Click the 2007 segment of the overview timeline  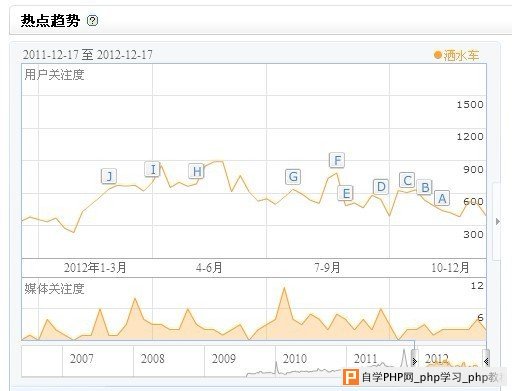point(82,359)
